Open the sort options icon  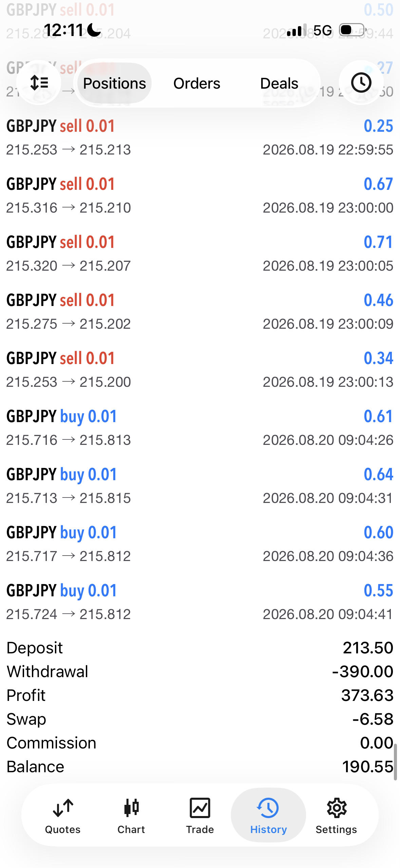tap(39, 83)
